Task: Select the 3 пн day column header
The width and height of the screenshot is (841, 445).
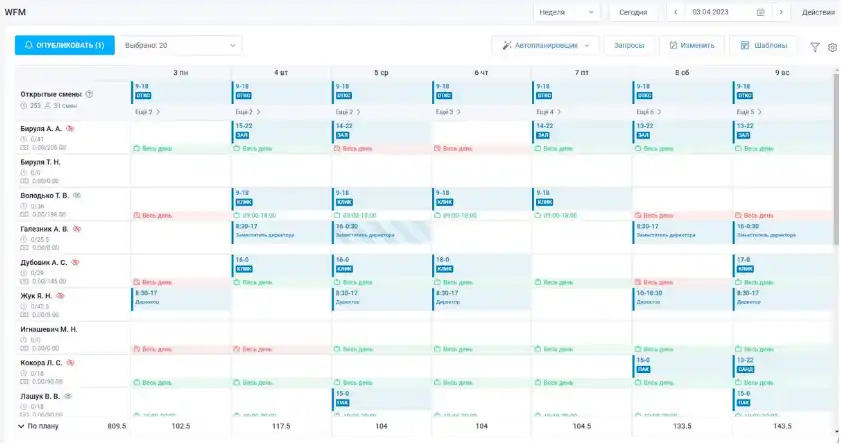Action: coord(181,72)
